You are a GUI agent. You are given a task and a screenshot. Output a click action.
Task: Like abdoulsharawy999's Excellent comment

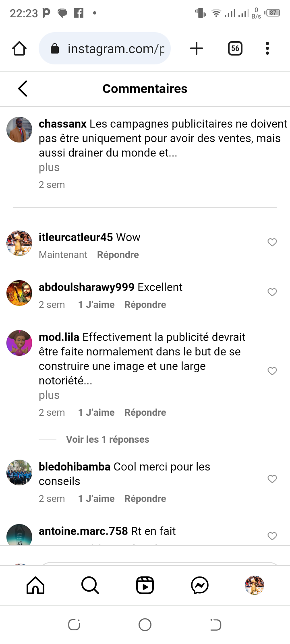point(272,292)
